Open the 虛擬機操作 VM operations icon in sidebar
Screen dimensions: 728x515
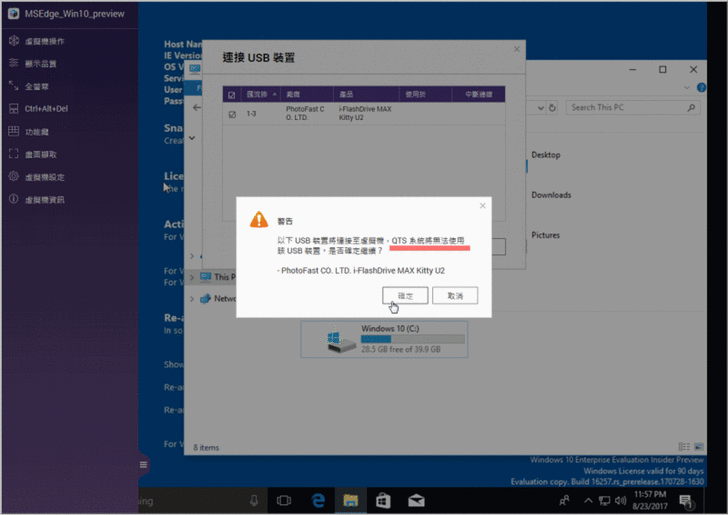pos(14,41)
